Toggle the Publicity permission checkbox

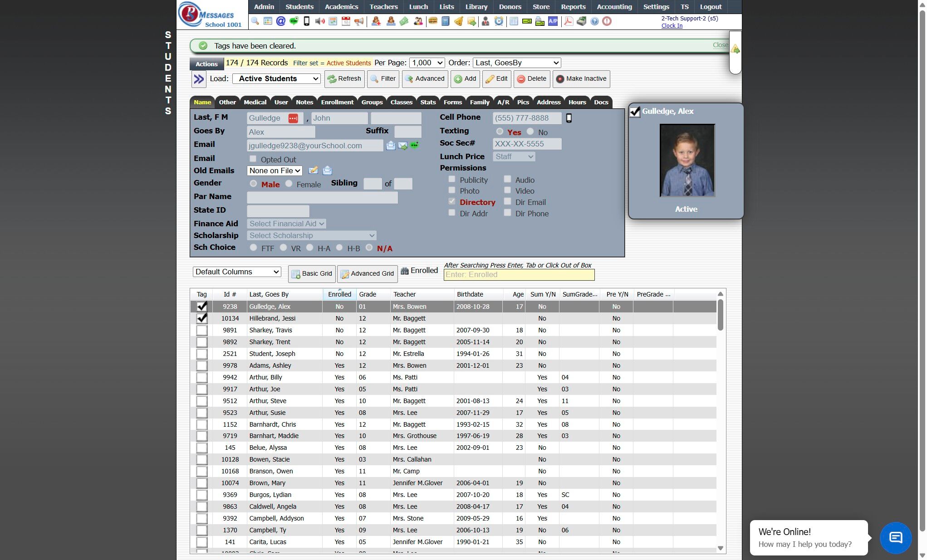452,180
